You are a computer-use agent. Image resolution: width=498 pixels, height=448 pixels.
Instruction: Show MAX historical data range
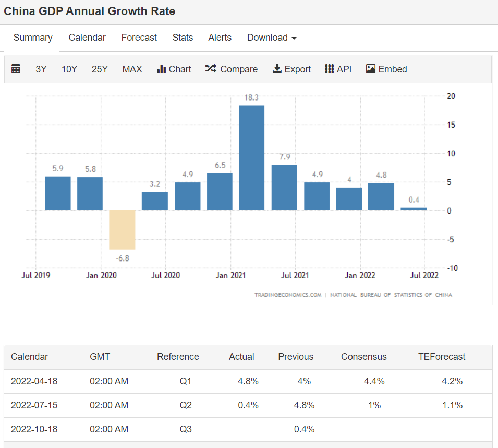(x=132, y=69)
